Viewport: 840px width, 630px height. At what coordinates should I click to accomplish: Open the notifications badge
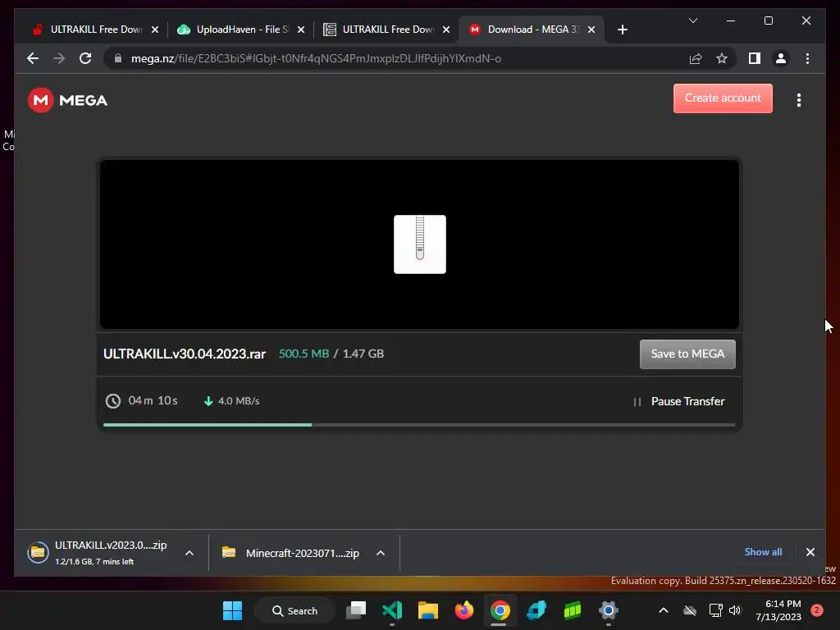816,610
